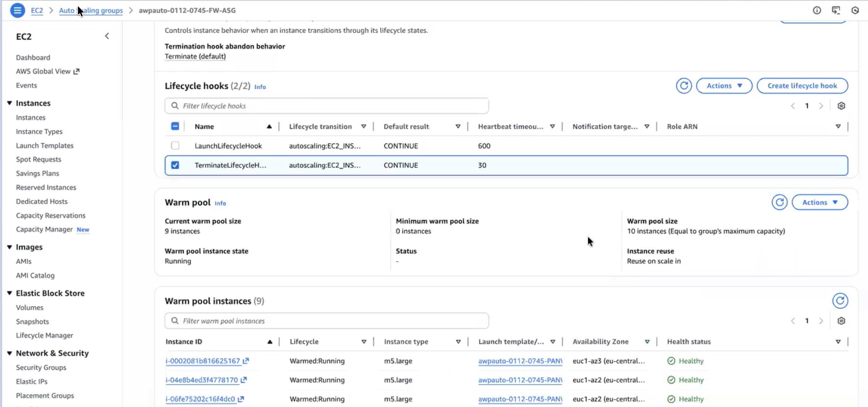
Task: Go to Security Groups in sidebar
Action: 41,367
